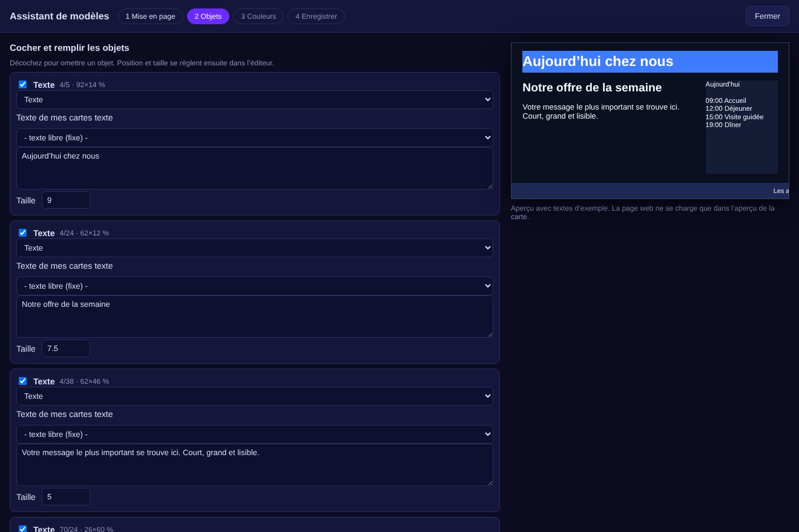
Task: Go to the 1 Mise en page step
Action: pyautogui.click(x=150, y=16)
